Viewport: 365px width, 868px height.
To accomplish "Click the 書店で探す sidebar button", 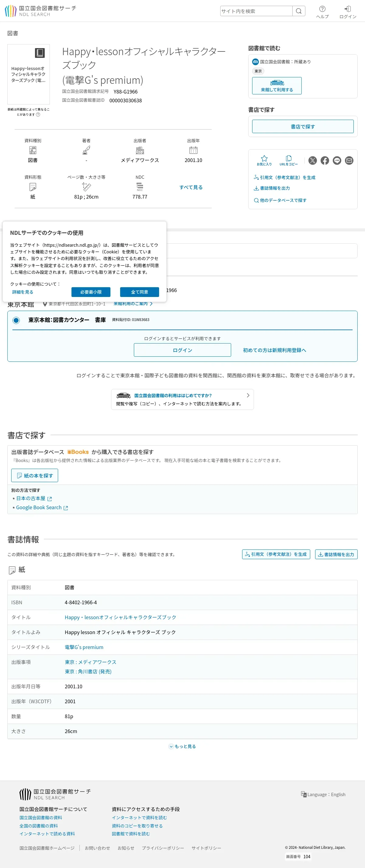I will click(303, 127).
